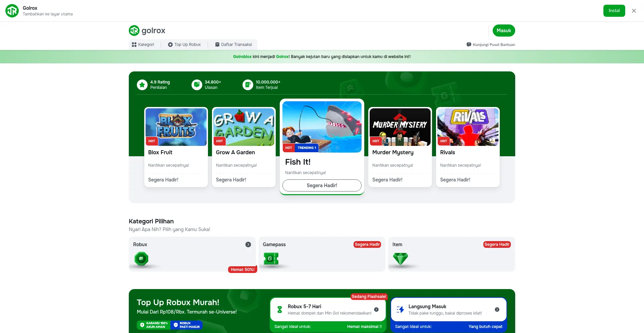Click the HOT badge on Rivals

click(443, 141)
